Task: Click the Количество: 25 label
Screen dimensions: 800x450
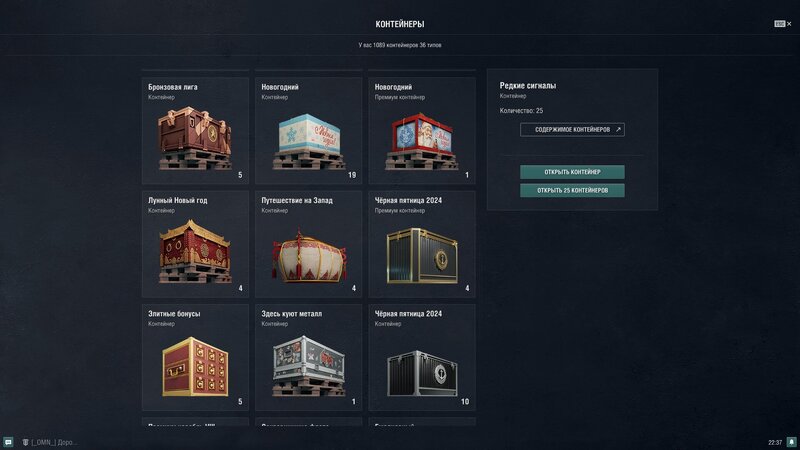Action: point(521,110)
